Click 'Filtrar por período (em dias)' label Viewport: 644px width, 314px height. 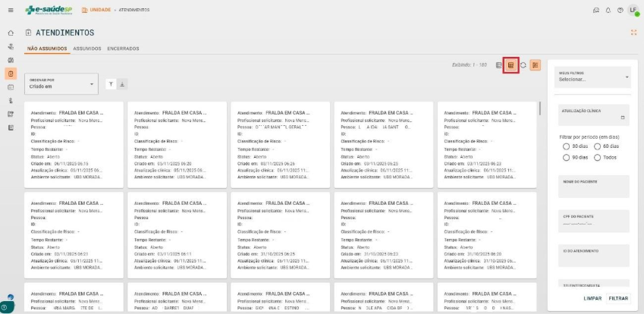[x=589, y=137]
